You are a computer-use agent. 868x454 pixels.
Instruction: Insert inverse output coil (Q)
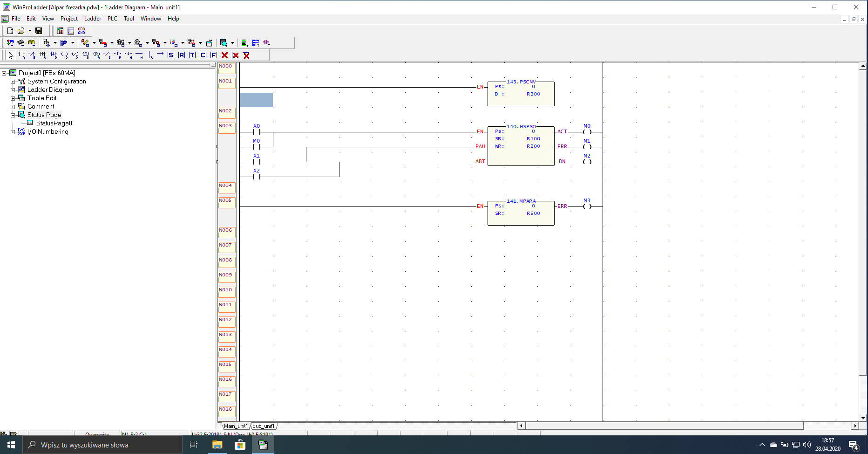pos(75,55)
